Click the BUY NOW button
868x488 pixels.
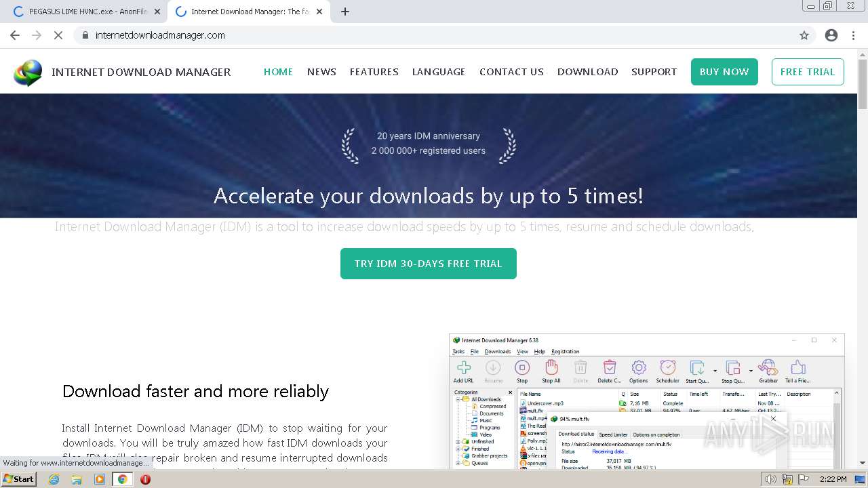724,72
